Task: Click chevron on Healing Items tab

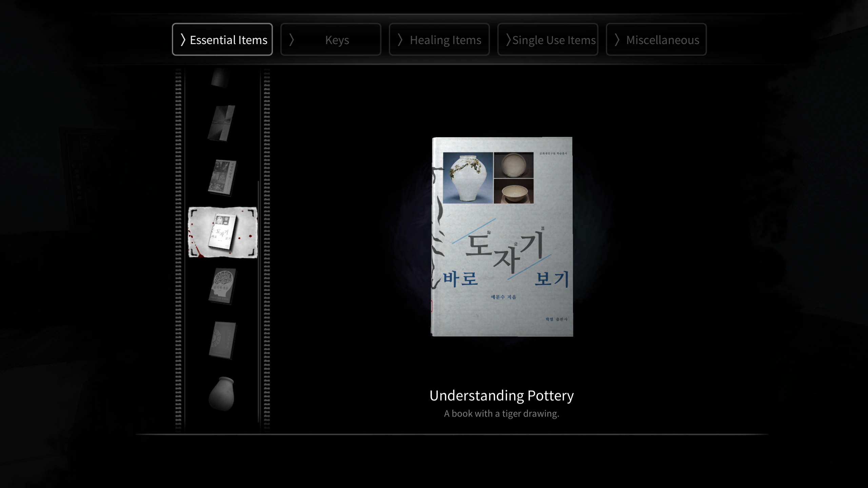Action: click(x=400, y=40)
